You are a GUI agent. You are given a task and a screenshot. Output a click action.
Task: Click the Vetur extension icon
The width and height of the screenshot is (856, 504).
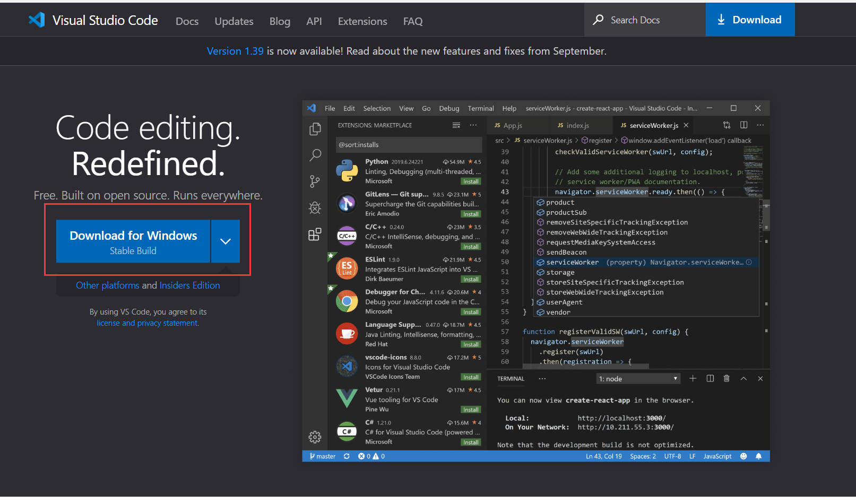click(347, 398)
